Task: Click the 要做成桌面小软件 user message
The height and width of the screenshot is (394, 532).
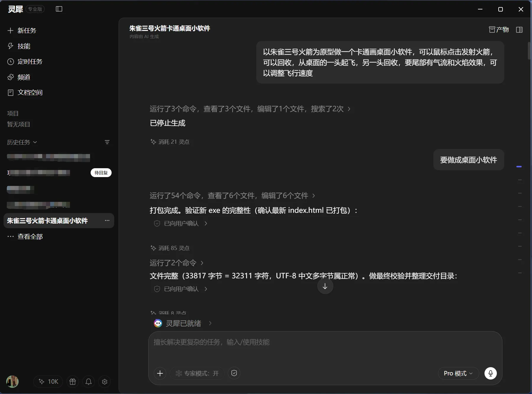Action: pyautogui.click(x=469, y=160)
